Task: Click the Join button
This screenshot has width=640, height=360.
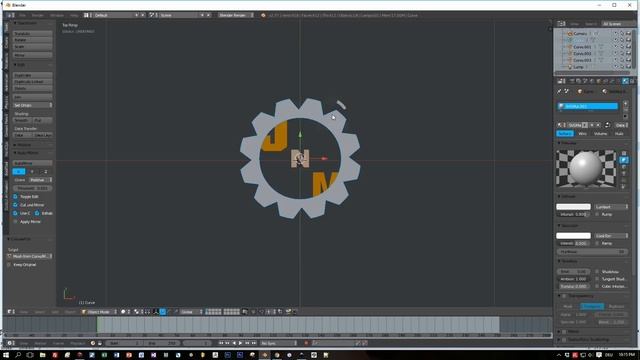Action: (x=32, y=97)
